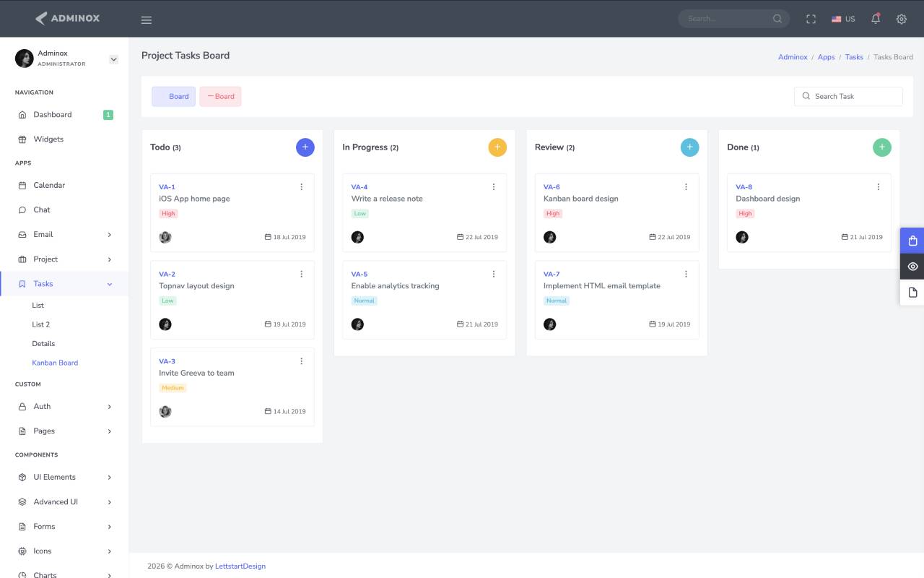Open options menu for VA-2 card
Screen dimensions: 924x578
coord(302,275)
